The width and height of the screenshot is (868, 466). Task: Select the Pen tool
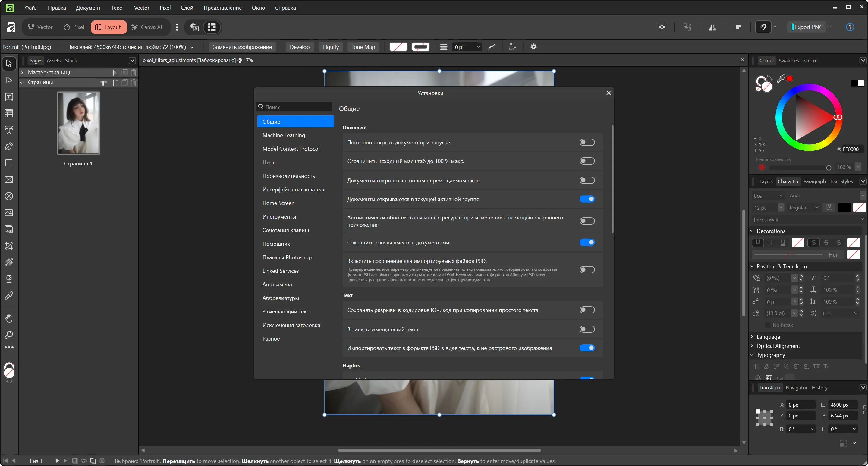pyautogui.click(x=9, y=146)
